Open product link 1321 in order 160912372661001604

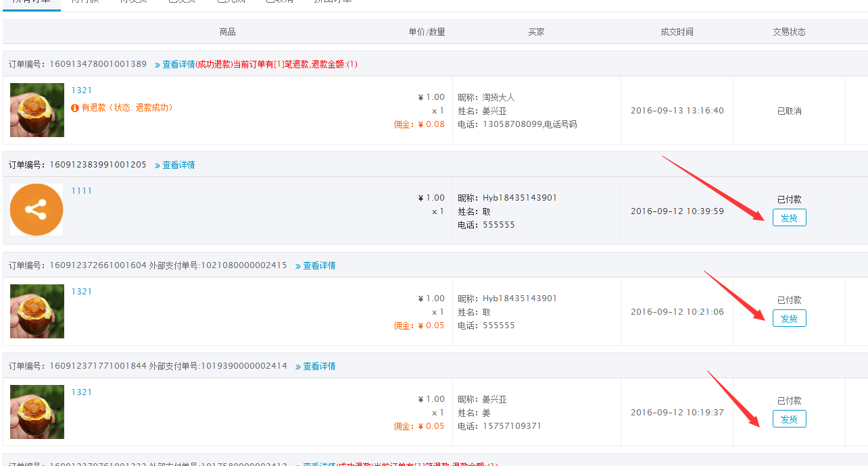[82, 292]
